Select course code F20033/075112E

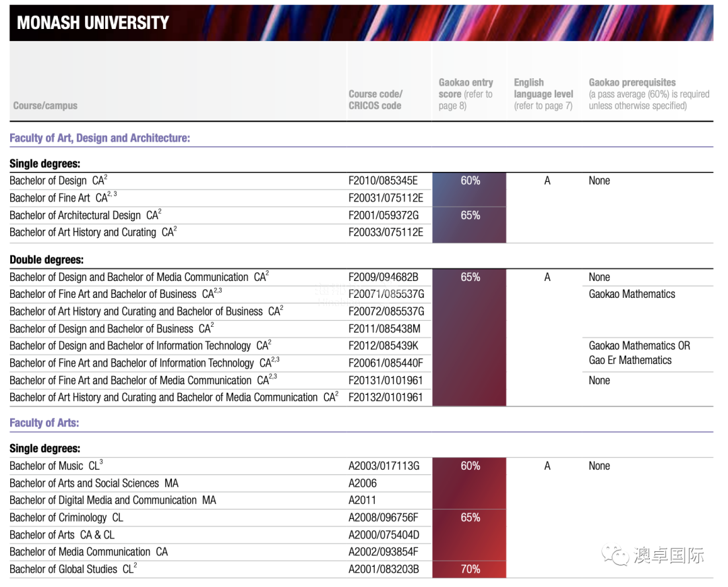pos(386,232)
